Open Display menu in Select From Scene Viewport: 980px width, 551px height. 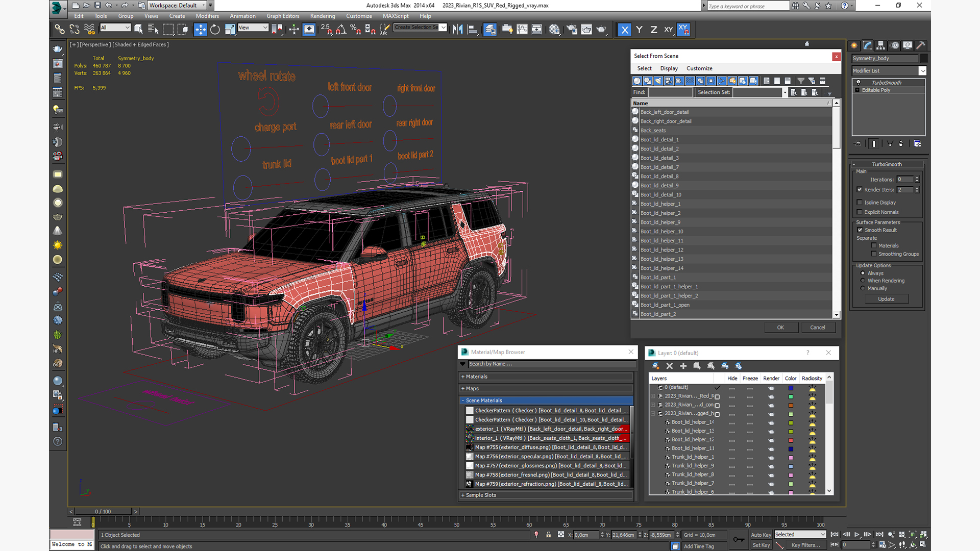[669, 68]
